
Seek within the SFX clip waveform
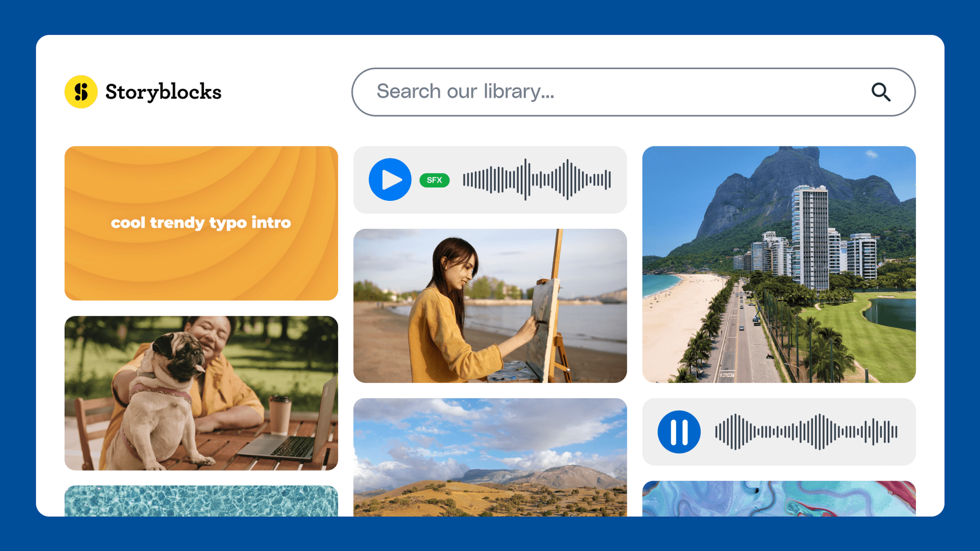537,180
